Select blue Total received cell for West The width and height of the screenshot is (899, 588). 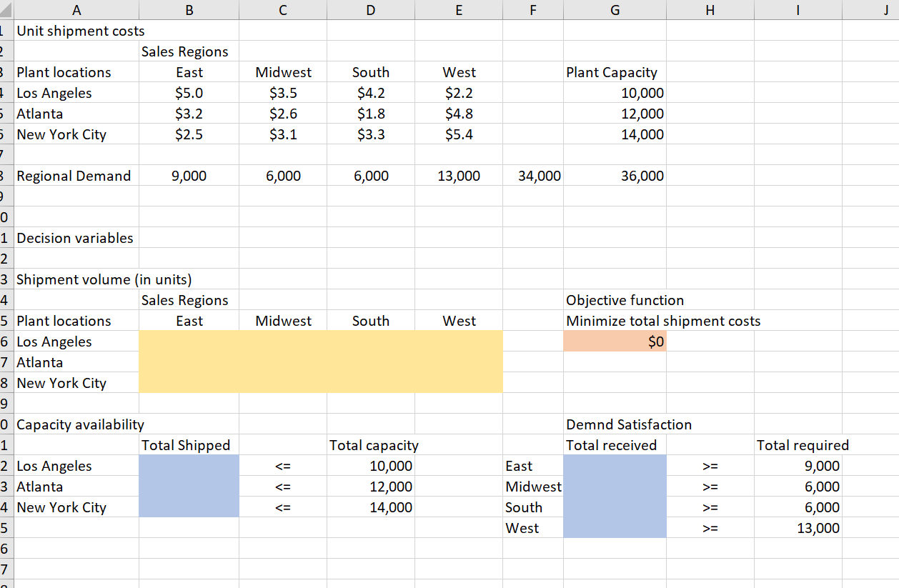pyautogui.click(x=615, y=529)
